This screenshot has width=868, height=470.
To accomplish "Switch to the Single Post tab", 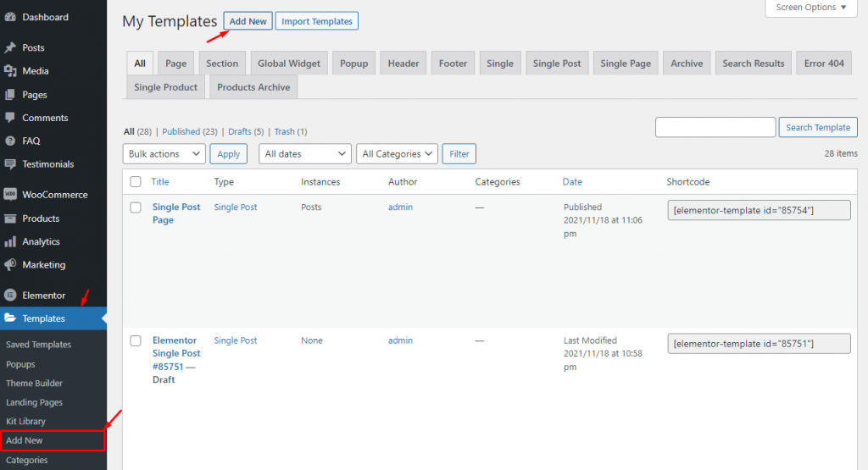I will point(557,64).
